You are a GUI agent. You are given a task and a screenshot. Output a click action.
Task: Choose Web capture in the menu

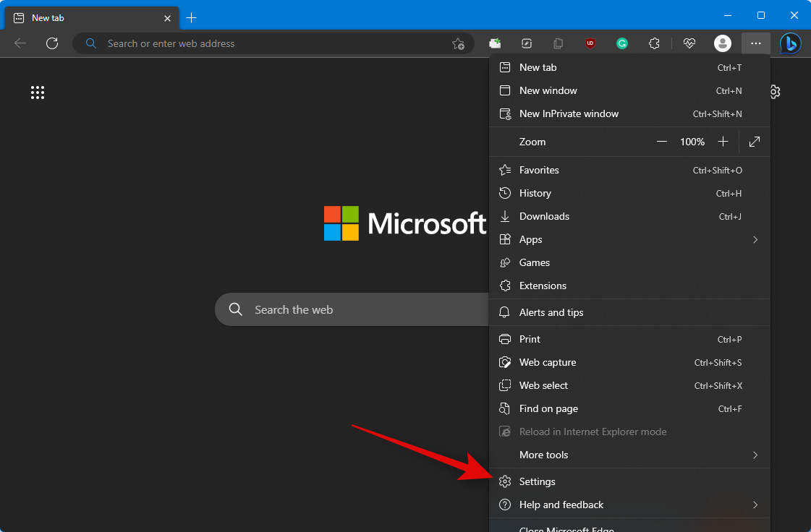point(548,362)
